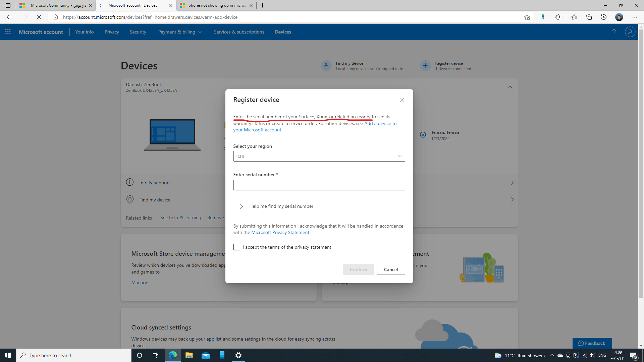Switch the ENG input language indicator
The image size is (644, 362).
pyautogui.click(x=602, y=355)
